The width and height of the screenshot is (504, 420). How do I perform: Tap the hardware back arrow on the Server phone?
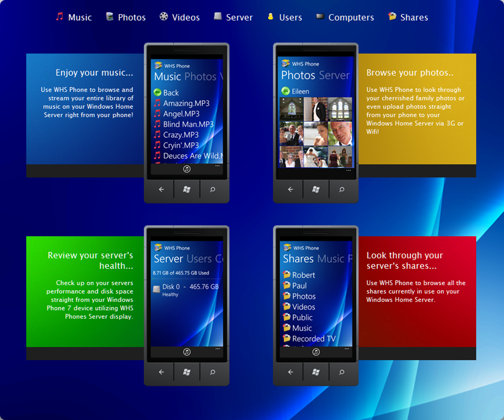[161, 372]
